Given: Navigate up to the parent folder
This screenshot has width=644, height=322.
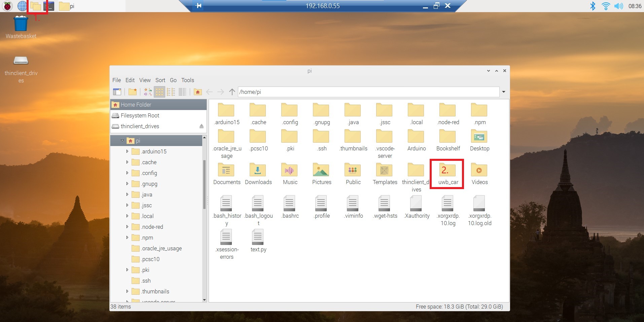Looking at the screenshot, I should pyautogui.click(x=232, y=92).
